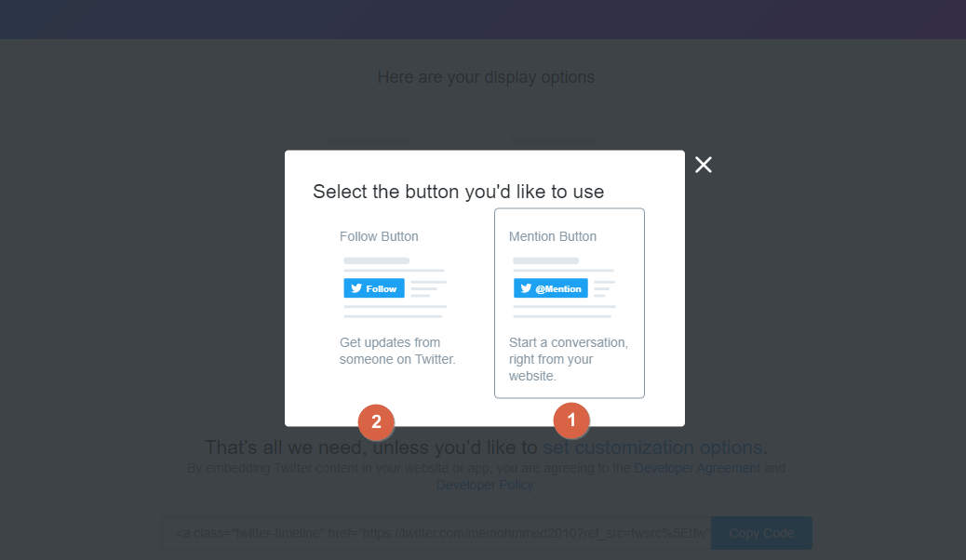Click 'Start a conversation' description text
This screenshot has height=560, width=966.
569,359
